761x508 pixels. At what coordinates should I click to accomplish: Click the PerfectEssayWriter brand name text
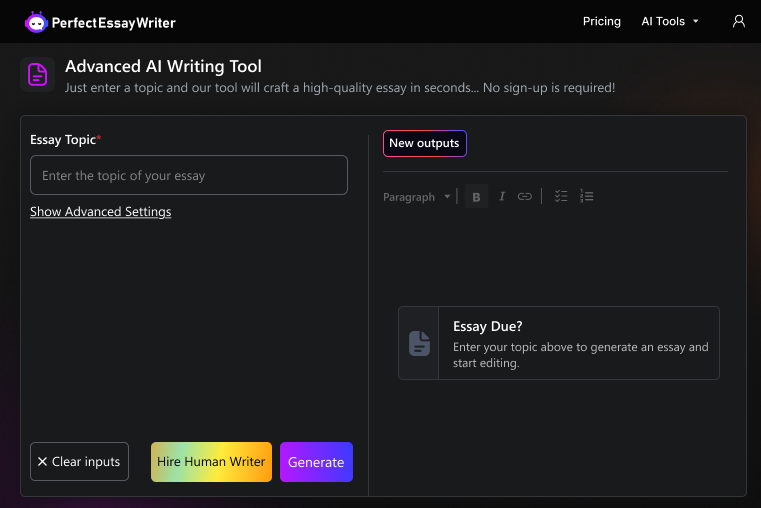click(x=114, y=23)
